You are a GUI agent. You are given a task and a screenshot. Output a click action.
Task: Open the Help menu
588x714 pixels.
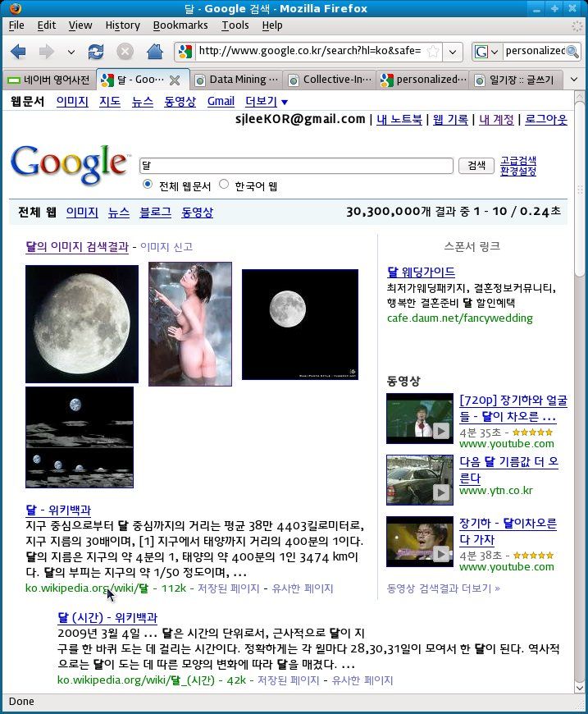click(x=272, y=25)
